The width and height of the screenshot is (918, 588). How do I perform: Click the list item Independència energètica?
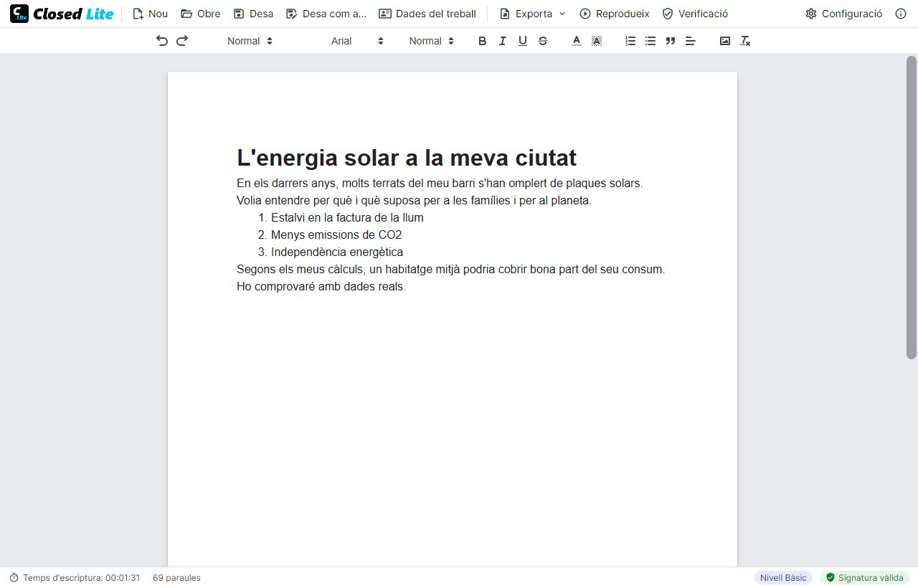click(x=337, y=252)
